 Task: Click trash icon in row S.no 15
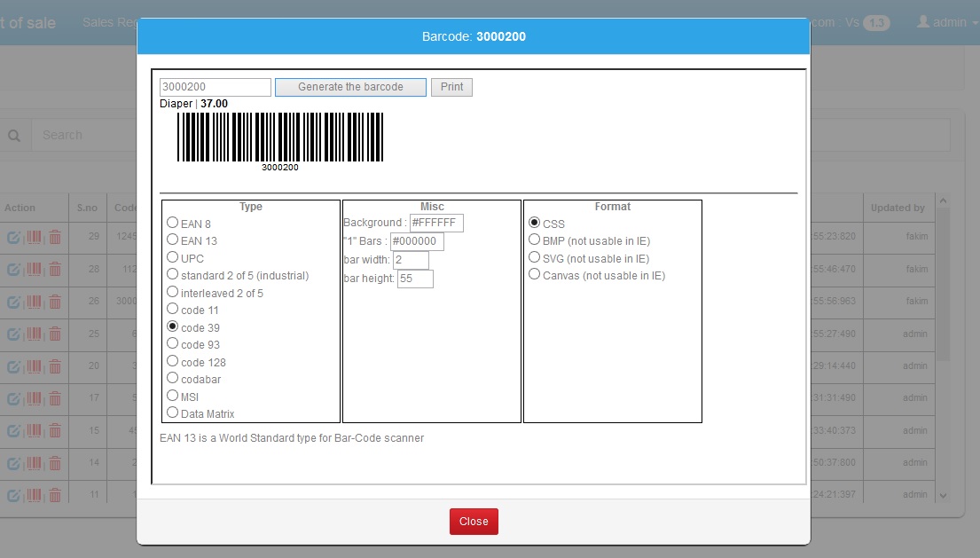coord(55,430)
